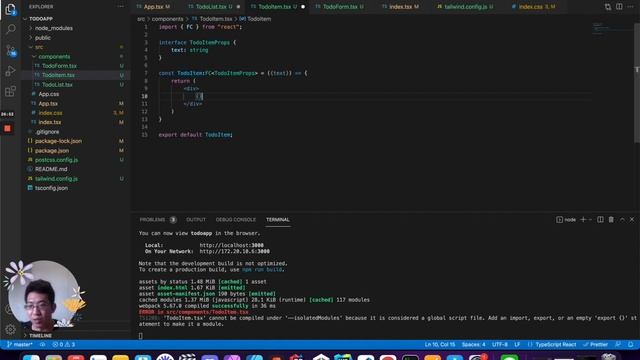The height and width of the screenshot is (360, 640).
Task: Open the Extensions view icon
Action: tap(10, 91)
